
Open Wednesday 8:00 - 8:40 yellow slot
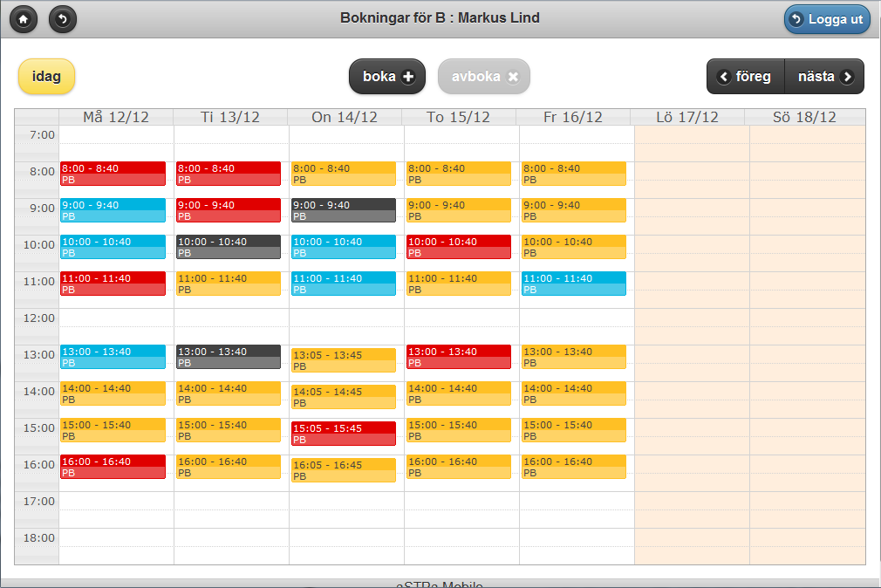pos(344,174)
